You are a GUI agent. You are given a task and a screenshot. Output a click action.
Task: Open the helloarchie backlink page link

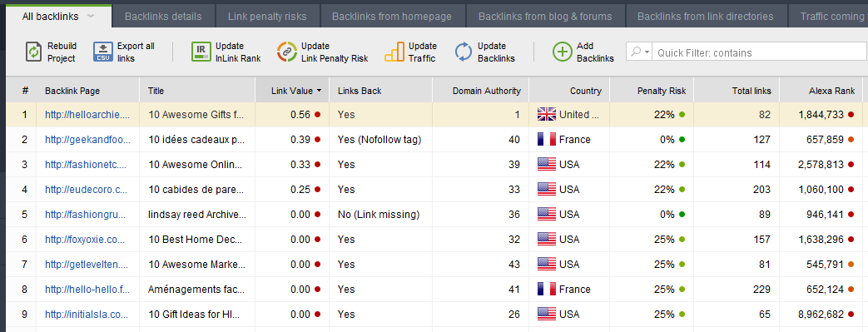pos(87,115)
